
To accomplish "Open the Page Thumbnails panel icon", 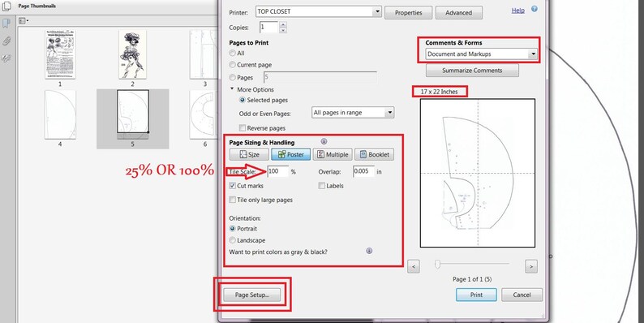I will [6, 6].
